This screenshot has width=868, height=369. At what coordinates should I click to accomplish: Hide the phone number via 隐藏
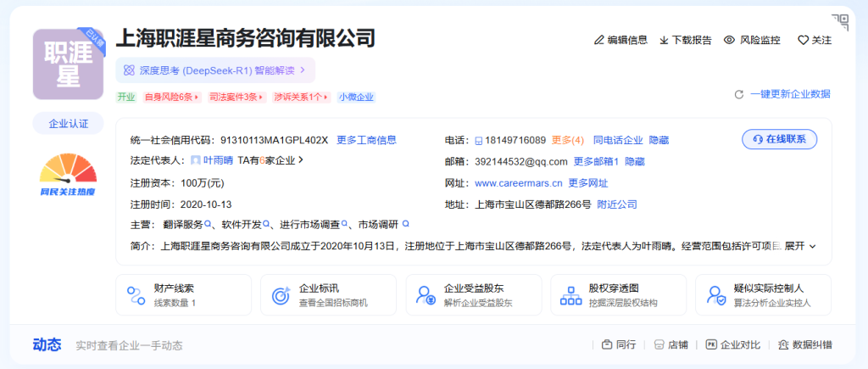tap(659, 140)
